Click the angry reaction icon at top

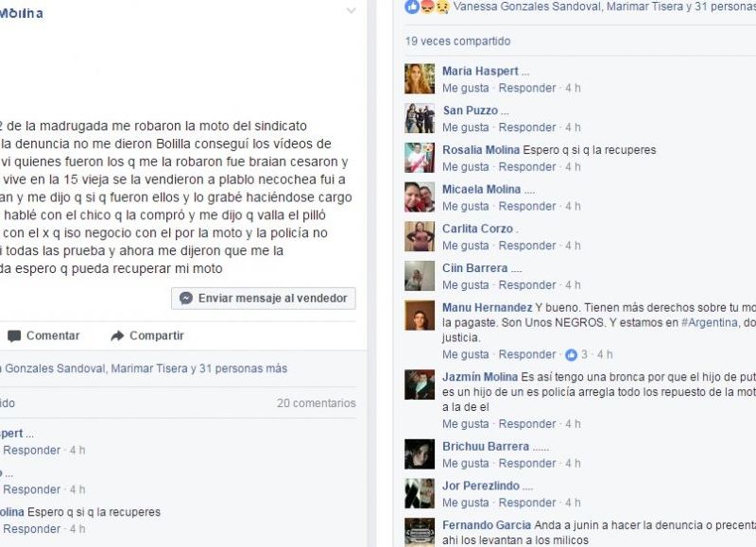tap(427, 7)
